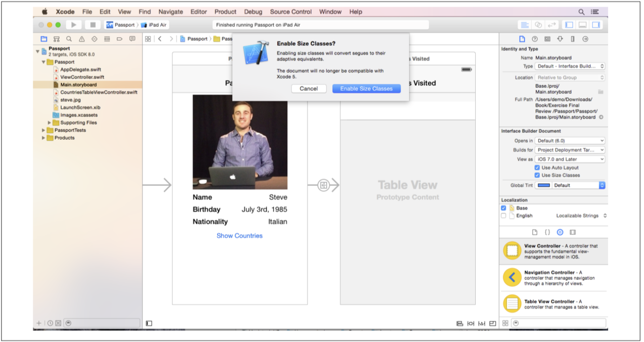
Task: Click the Run play button in toolbar
Action: (73, 25)
